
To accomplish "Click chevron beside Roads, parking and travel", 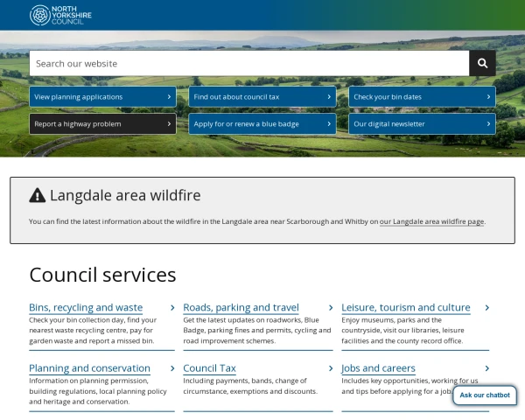I will click(331, 307).
